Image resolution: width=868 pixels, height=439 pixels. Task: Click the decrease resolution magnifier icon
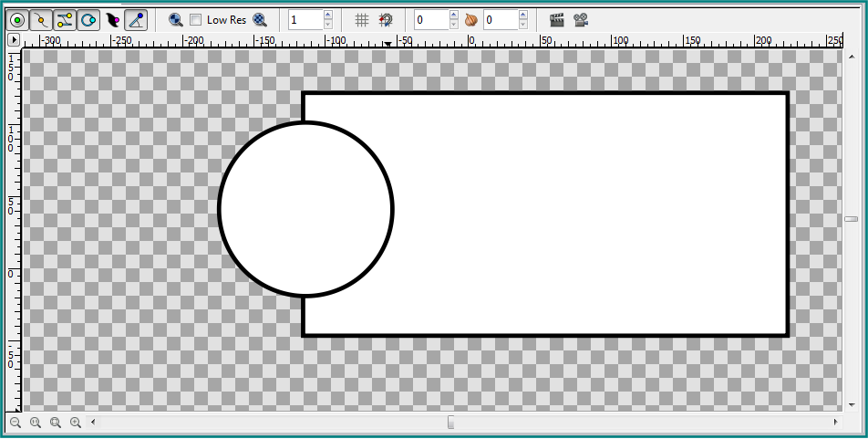(x=175, y=20)
